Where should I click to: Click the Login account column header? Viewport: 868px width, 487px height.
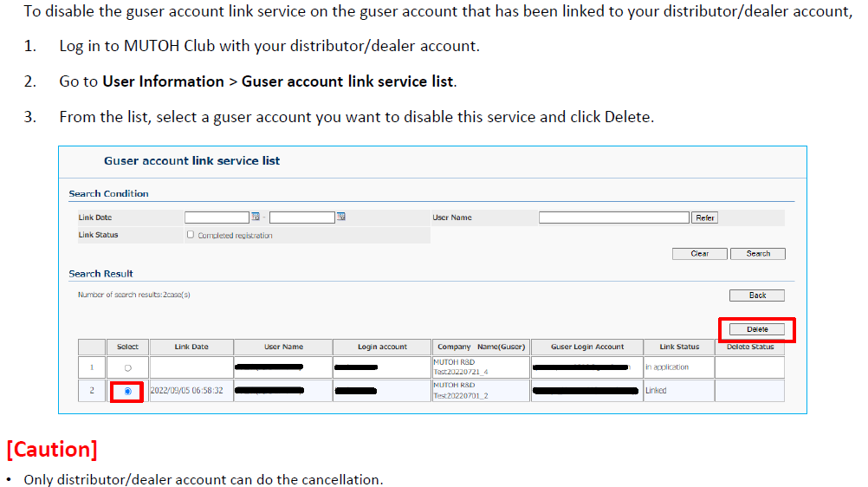[382, 347]
